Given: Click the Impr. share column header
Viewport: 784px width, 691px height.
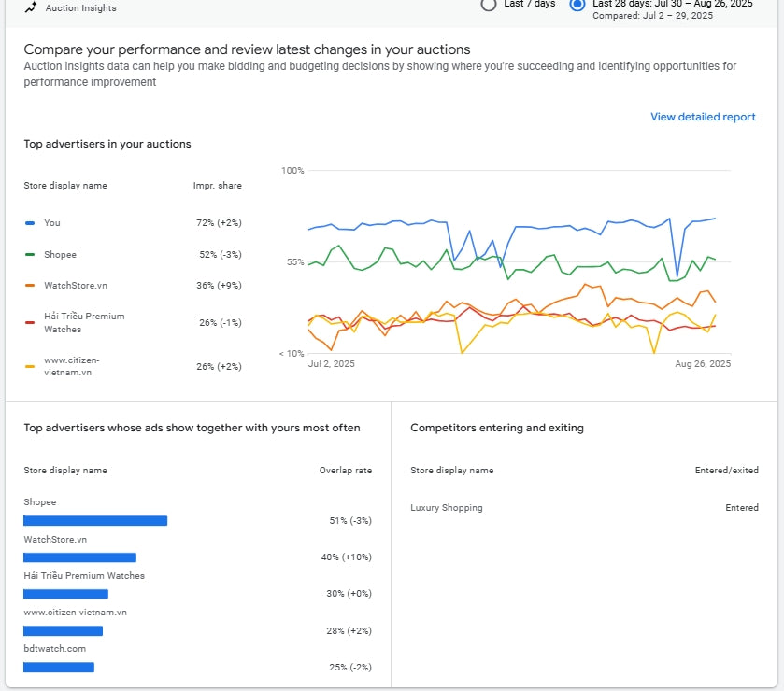Looking at the screenshot, I should [218, 186].
